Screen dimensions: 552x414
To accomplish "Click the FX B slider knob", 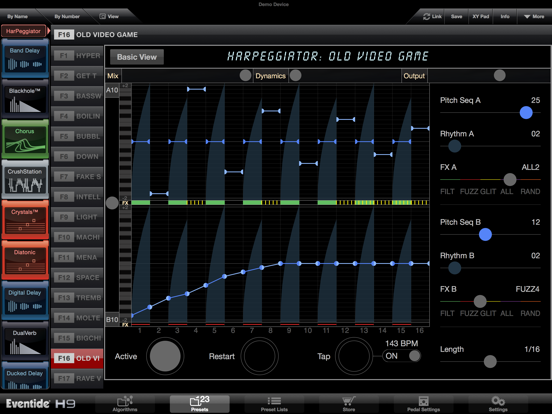I will (480, 301).
